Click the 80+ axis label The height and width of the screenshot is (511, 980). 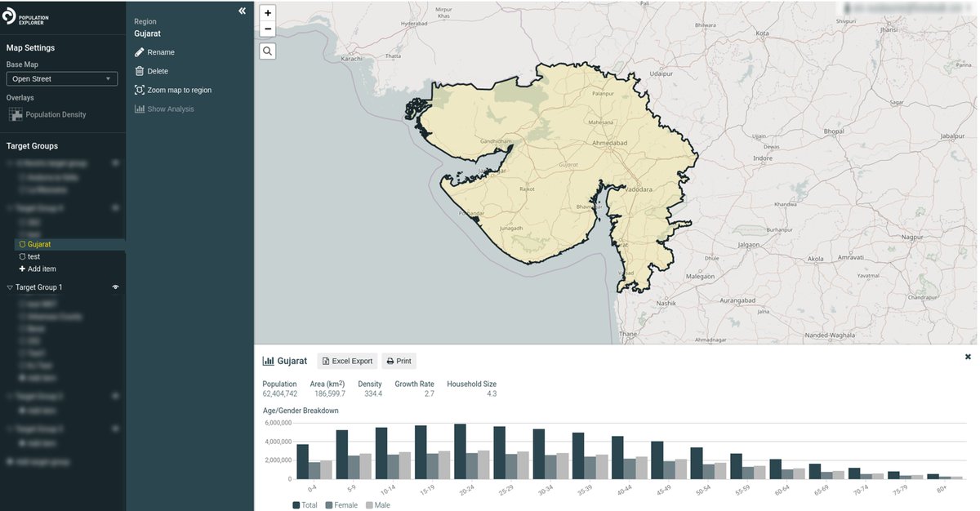point(941,489)
